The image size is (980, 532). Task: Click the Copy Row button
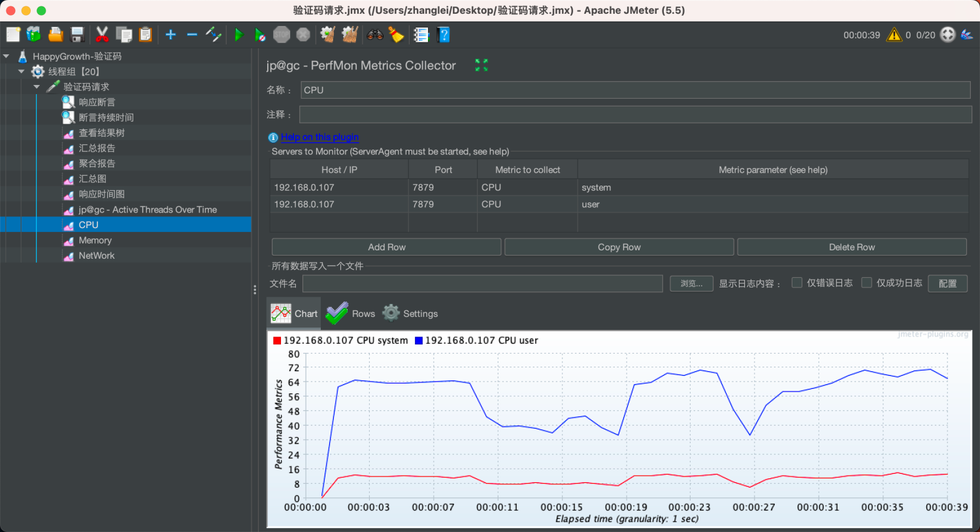coord(619,247)
